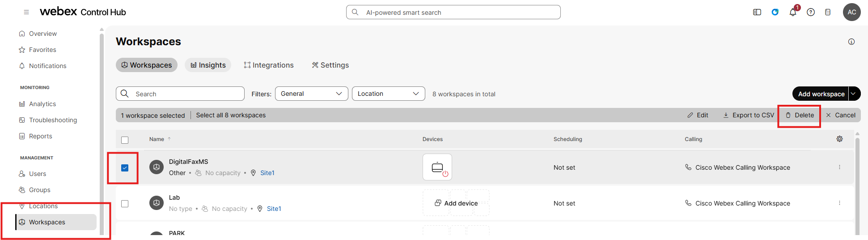This screenshot has width=868, height=240.
Task: Open the Add workspace dropdown arrow
Action: click(x=854, y=94)
